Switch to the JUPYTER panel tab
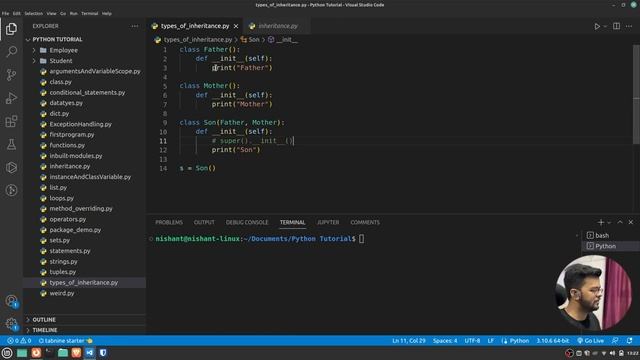The width and height of the screenshot is (640, 360). 328,222
